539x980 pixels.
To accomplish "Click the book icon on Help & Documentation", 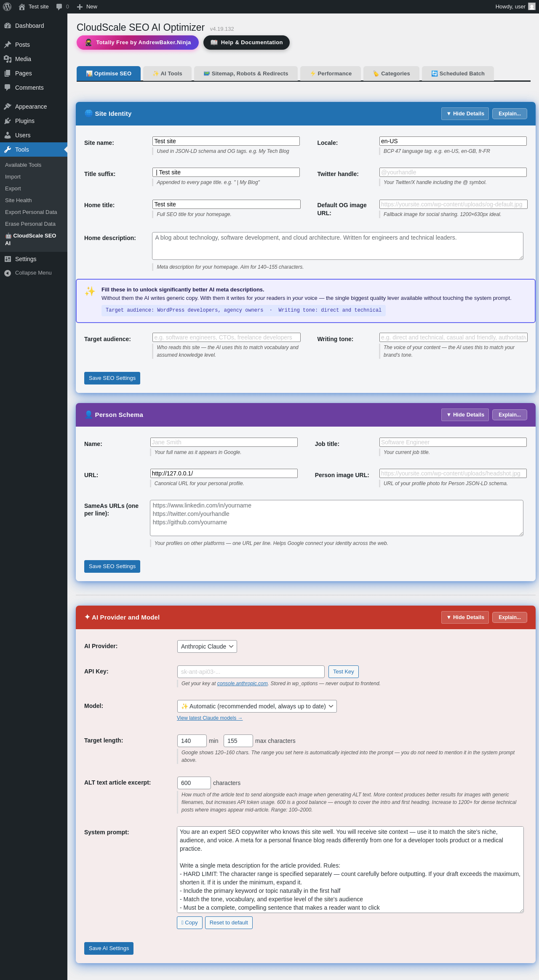I will (214, 43).
